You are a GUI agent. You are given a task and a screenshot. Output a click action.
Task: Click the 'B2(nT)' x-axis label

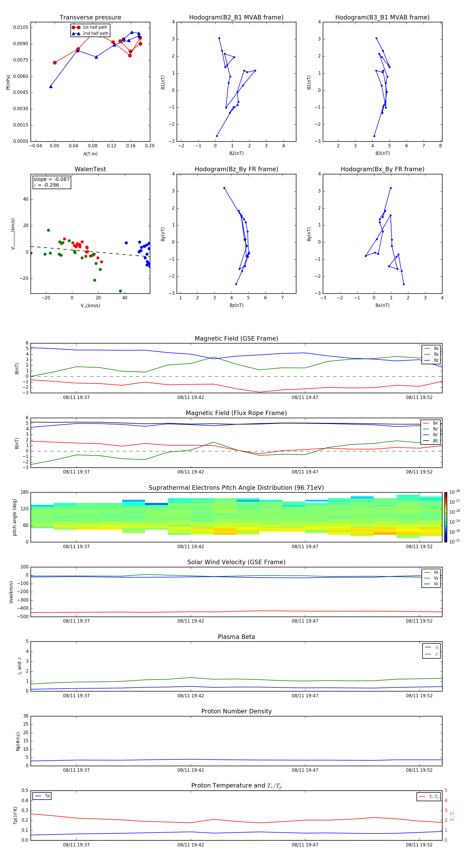pos(236,153)
